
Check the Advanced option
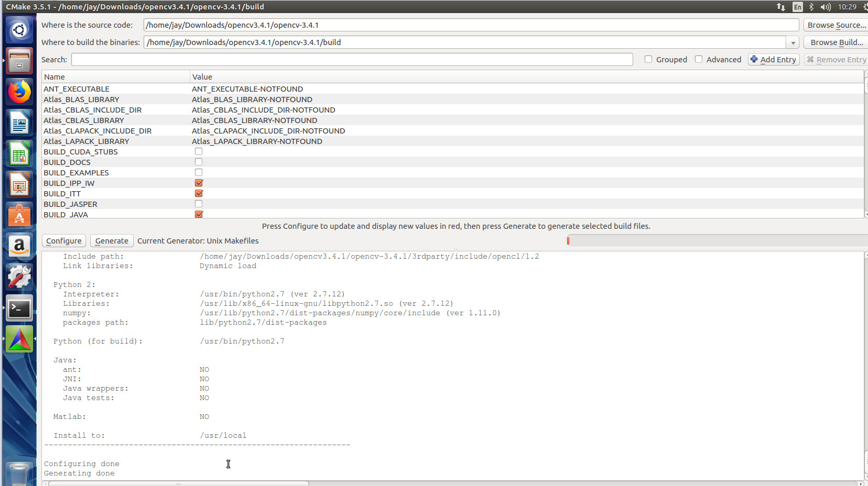click(699, 59)
